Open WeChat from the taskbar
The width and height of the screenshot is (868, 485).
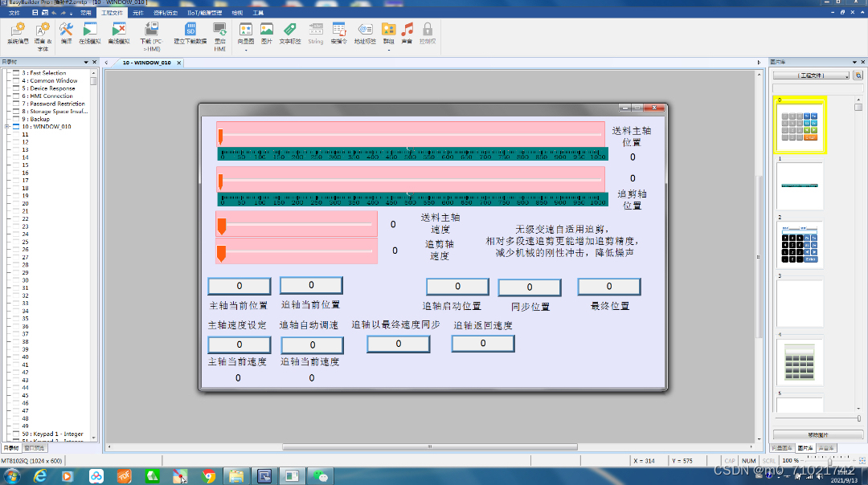321,475
